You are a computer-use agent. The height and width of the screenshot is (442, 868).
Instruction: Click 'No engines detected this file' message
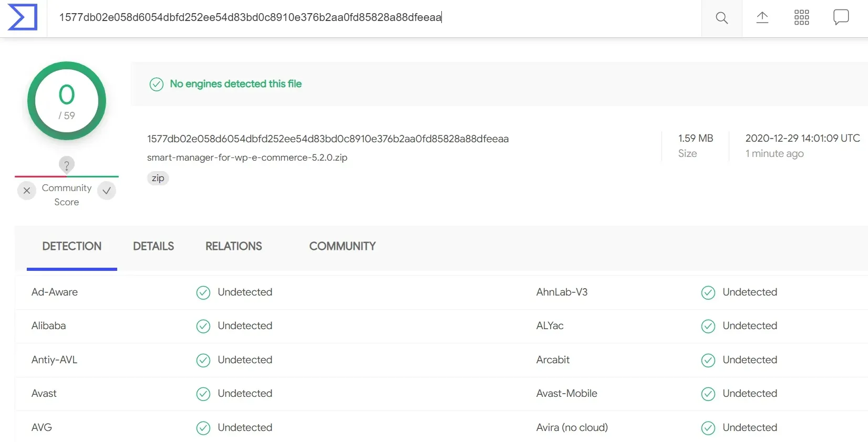[236, 84]
